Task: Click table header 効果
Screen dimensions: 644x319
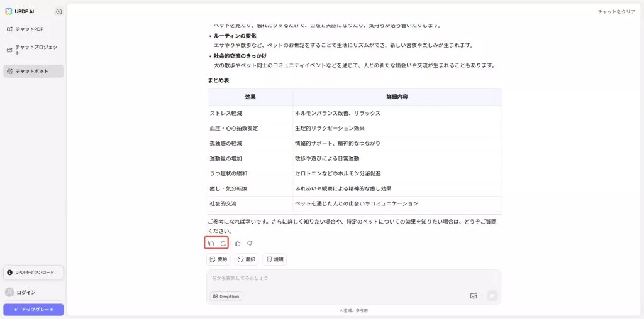Action: coord(250,97)
